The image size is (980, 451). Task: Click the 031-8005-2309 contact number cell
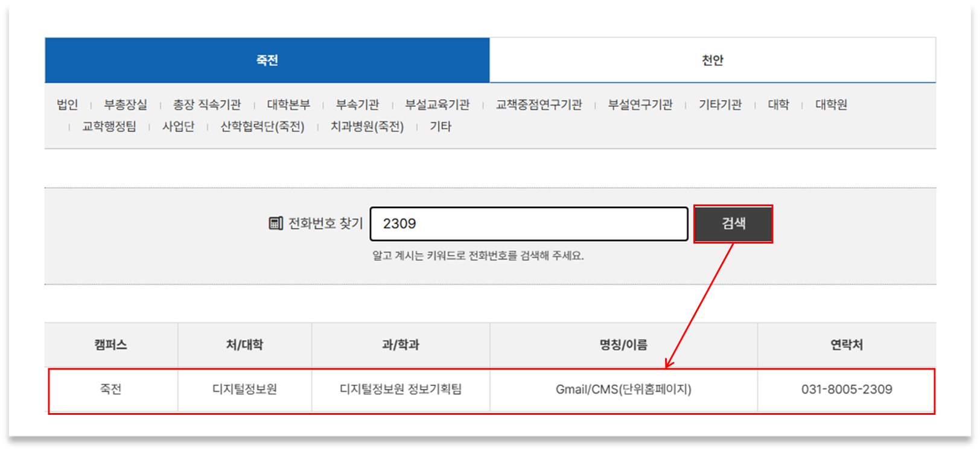[x=846, y=389]
